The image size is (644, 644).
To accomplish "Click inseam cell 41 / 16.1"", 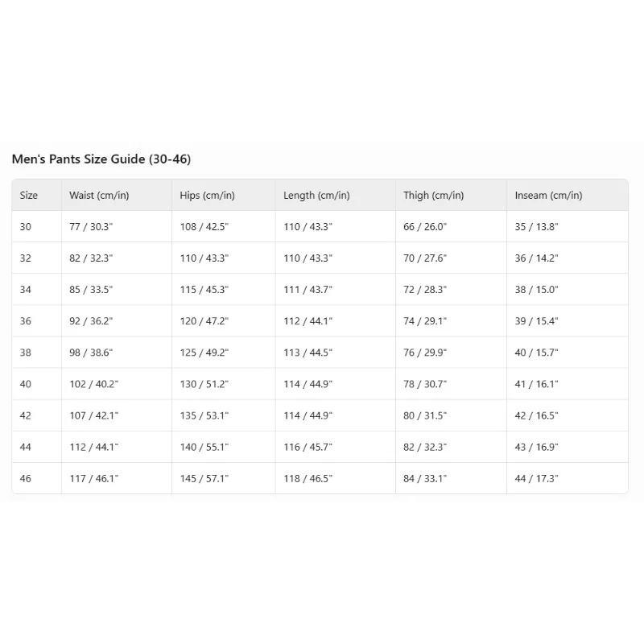I will coord(537,384).
